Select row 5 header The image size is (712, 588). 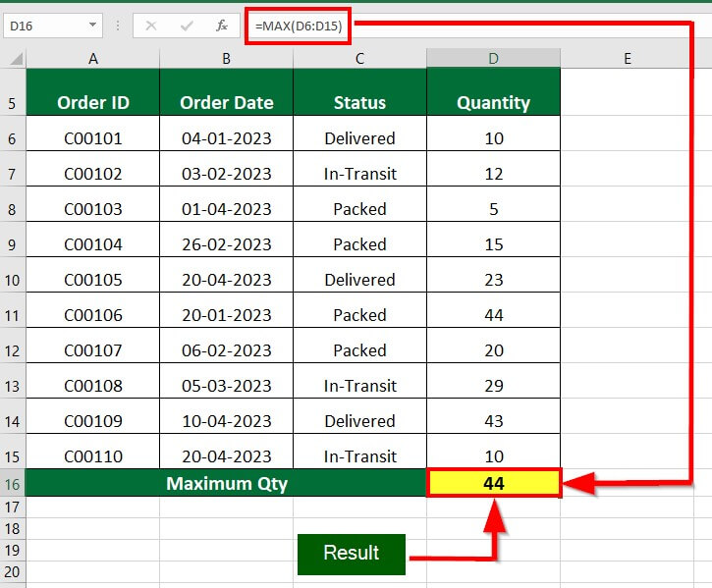pos(12,92)
